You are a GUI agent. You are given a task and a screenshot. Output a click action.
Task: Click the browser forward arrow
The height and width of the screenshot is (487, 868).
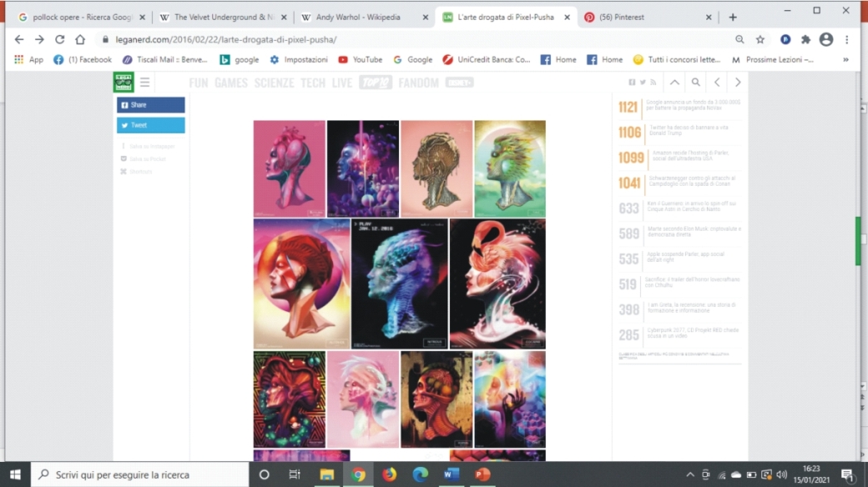[39, 39]
